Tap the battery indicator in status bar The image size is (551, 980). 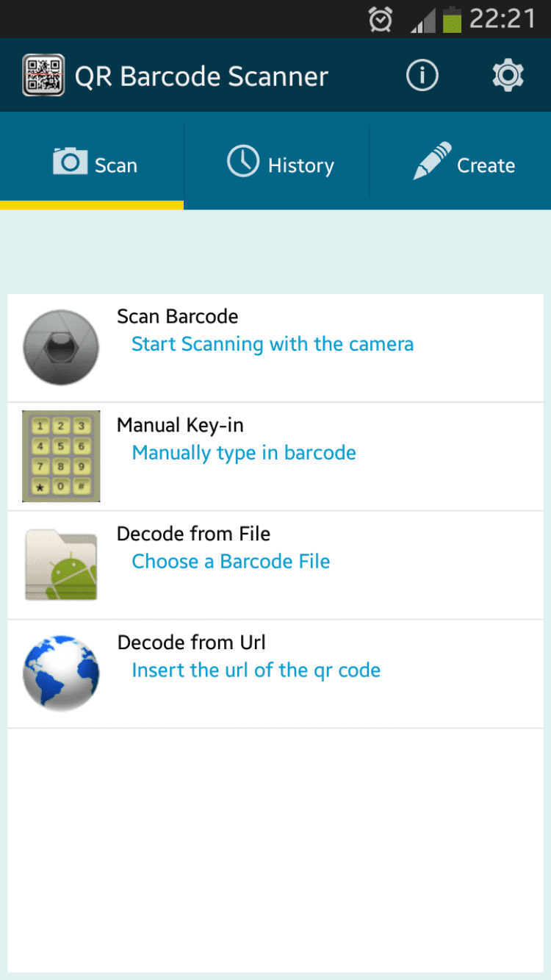click(x=452, y=20)
